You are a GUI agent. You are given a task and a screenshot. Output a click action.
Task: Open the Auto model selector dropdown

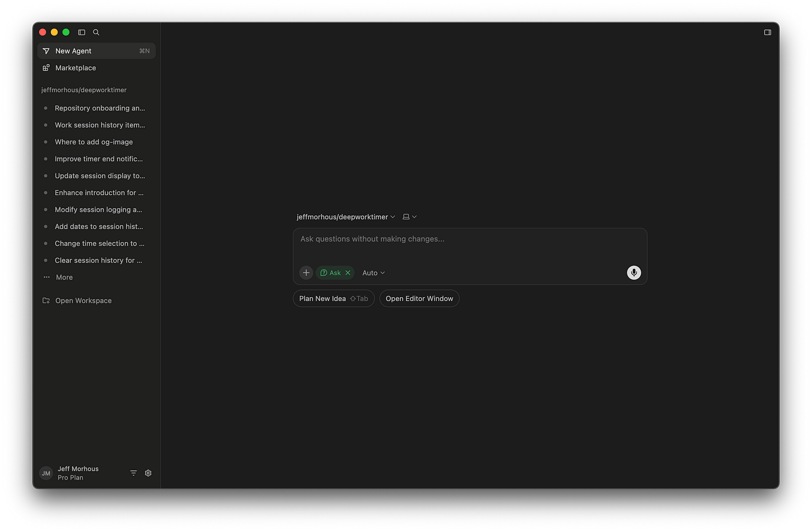[373, 273]
